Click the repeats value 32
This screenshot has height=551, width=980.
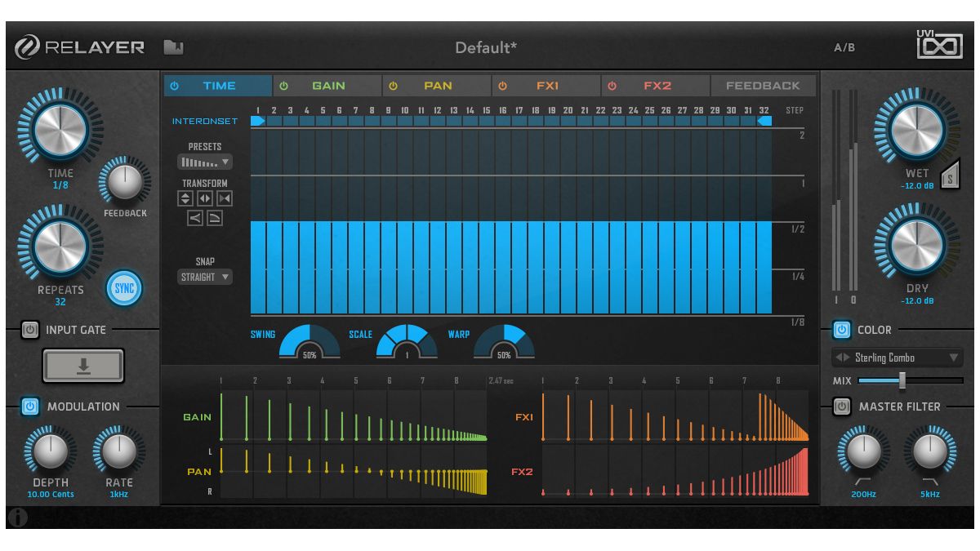(x=60, y=302)
